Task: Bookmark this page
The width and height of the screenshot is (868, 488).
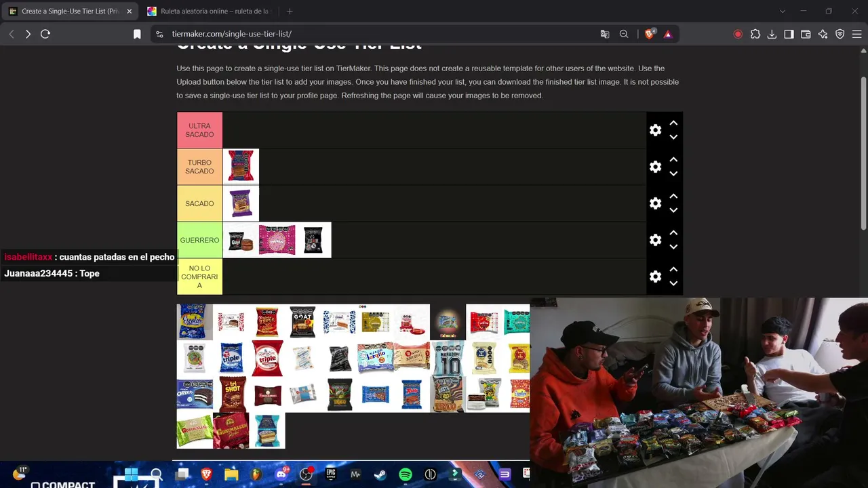Action: pyautogui.click(x=137, y=34)
